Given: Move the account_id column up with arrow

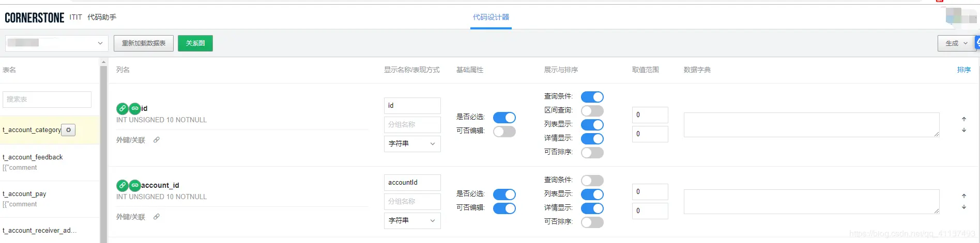Looking at the screenshot, I should [964, 196].
